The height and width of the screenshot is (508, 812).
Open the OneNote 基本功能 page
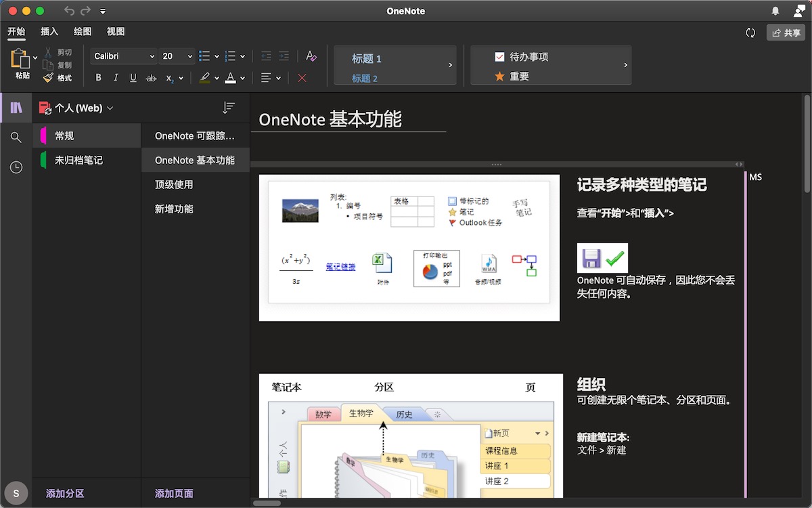(x=195, y=160)
